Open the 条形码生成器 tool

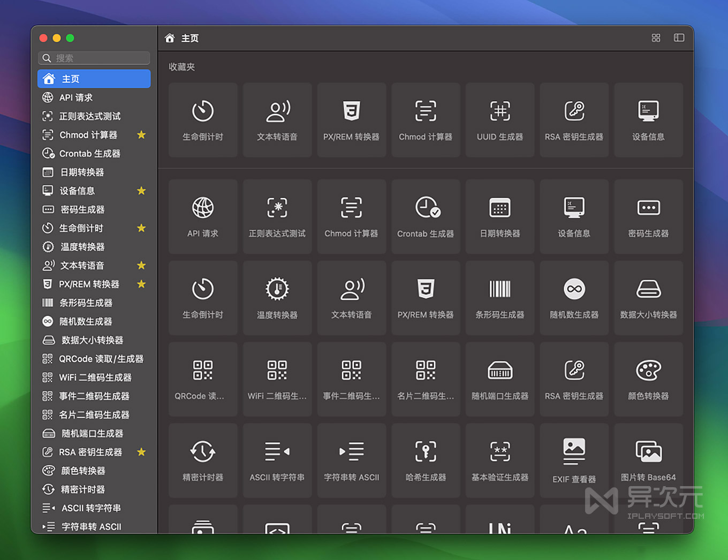(500, 298)
